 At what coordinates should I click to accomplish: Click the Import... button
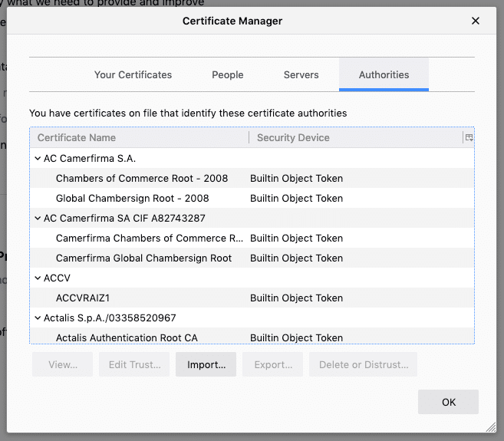coord(206,365)
